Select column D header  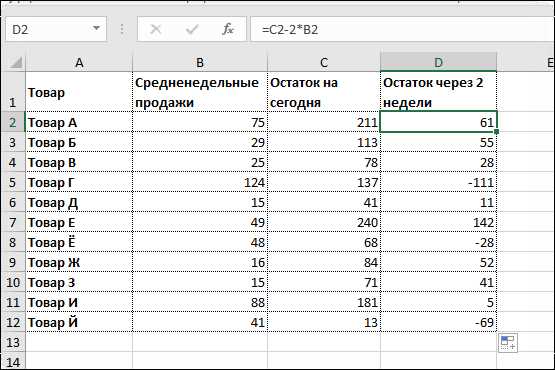tap(439, 63)
